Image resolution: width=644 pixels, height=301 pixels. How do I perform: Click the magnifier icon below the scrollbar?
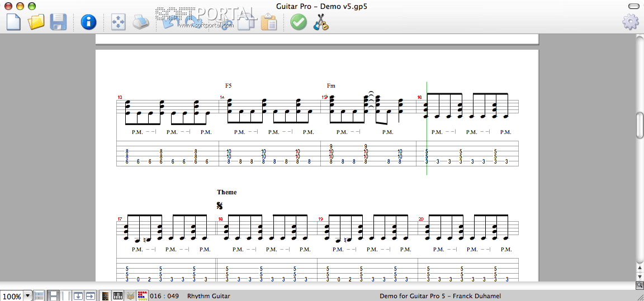tap(640, 285)
